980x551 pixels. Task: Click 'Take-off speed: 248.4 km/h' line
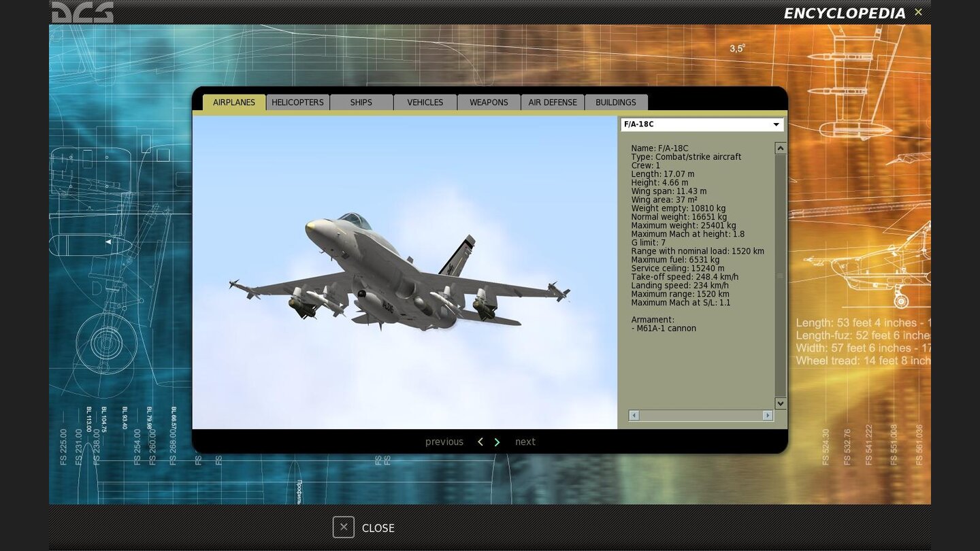click(x=685, y=278)
